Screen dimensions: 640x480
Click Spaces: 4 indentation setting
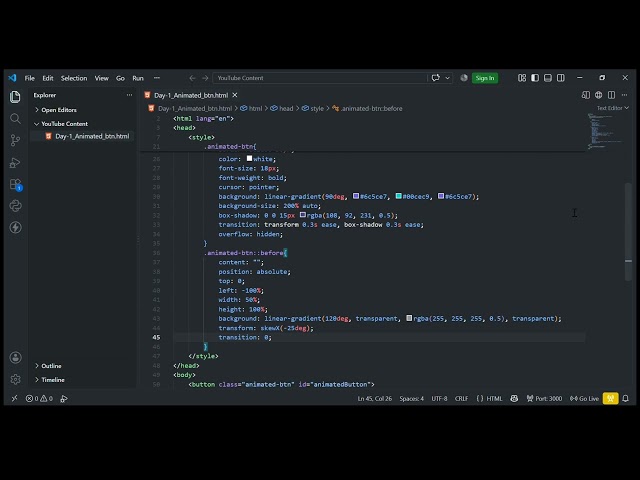coord(411,398)
